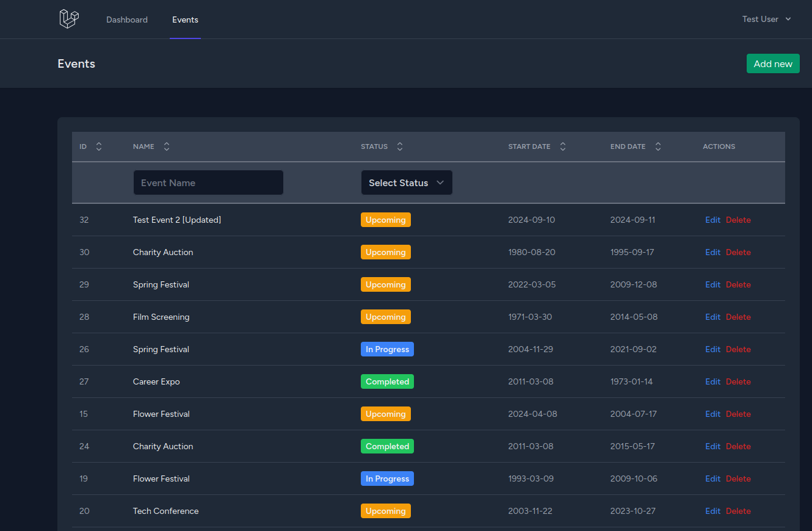
Task: Click In Progress badge on row 26
Action: click(387, 349)
